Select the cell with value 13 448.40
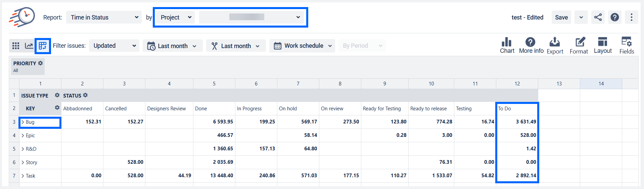 pos(214,176)
